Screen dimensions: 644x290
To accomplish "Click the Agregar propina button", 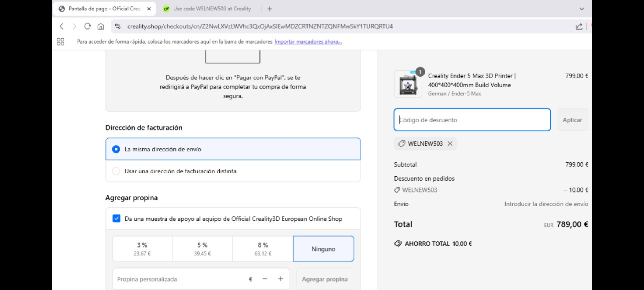I will [325, 279].
